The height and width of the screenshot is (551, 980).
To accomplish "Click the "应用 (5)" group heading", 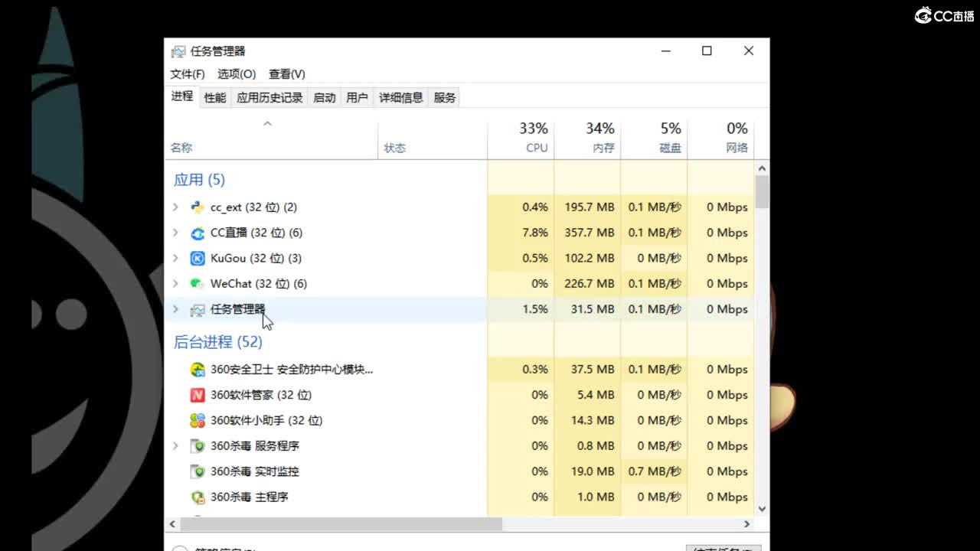I will tap(199, 180).
